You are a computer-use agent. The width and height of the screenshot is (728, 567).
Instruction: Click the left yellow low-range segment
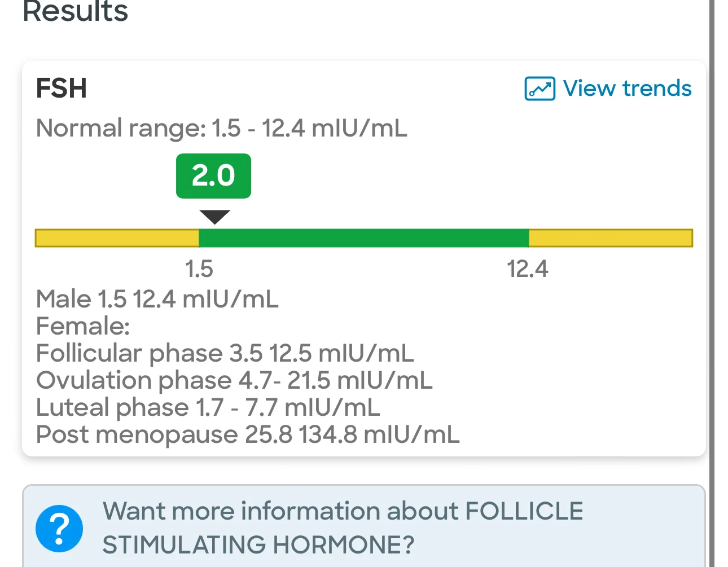tap(117, 238)
